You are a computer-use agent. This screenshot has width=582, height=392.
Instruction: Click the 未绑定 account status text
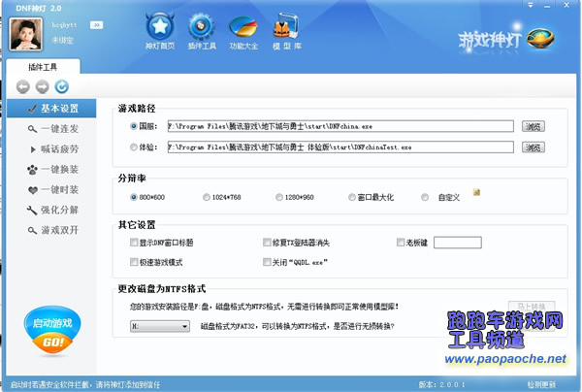point(62,40)
